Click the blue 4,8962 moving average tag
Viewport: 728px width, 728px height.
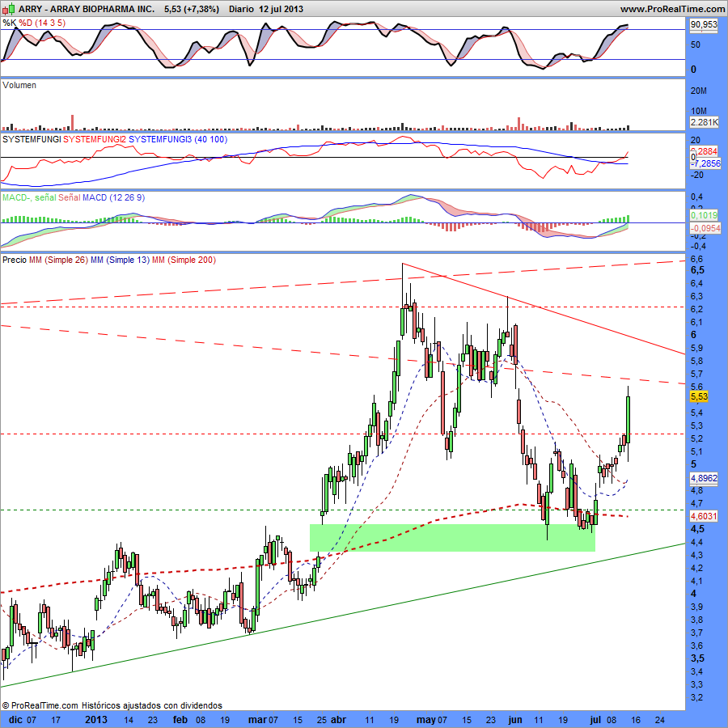tap(704, 478)
